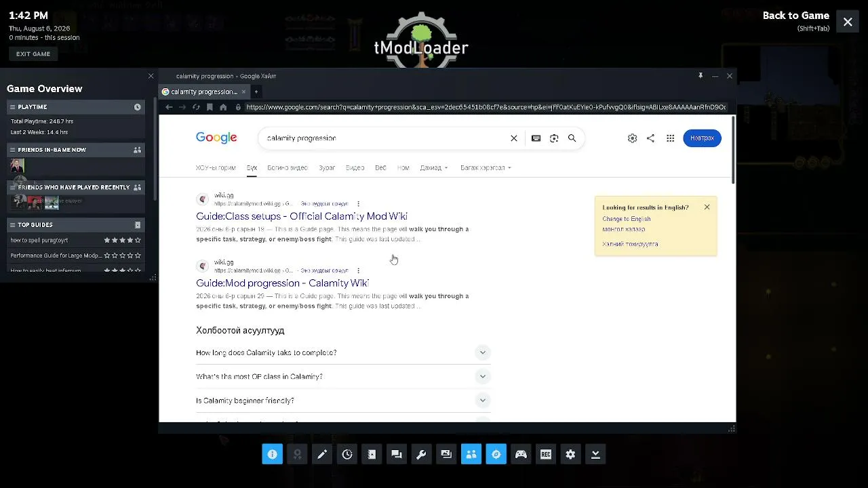Open the Багаж хэрэгсэл tools dropdown
The image size is (868, 488).
[x=486, y=168]
